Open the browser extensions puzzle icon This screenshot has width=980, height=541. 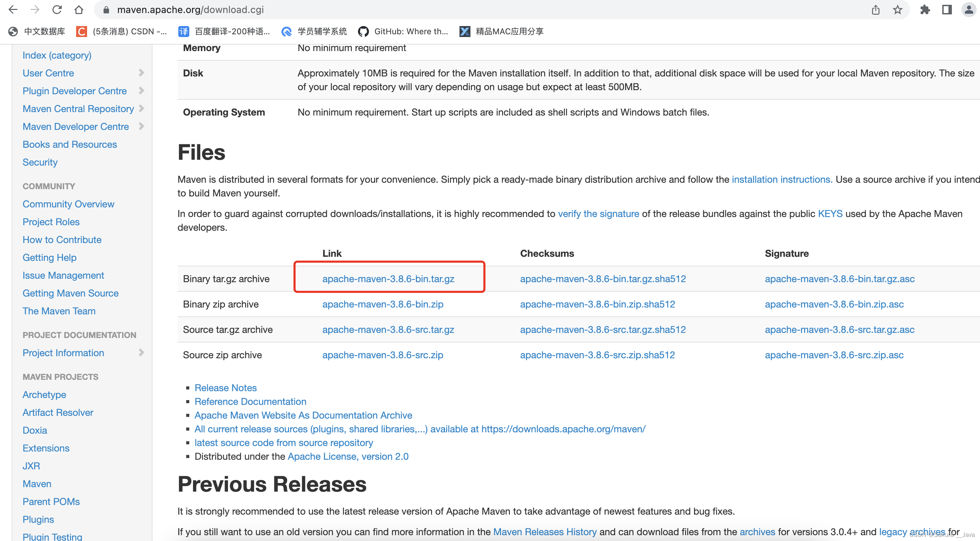coord(925,10)
